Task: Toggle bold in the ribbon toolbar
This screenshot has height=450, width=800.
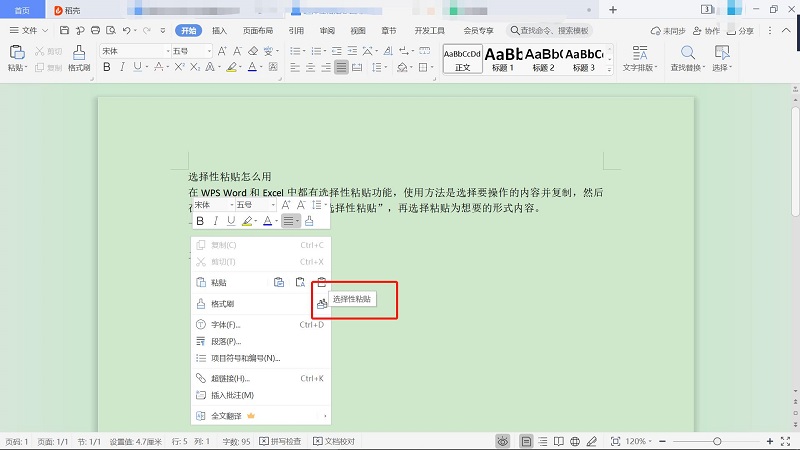Action: click(105, 68)
